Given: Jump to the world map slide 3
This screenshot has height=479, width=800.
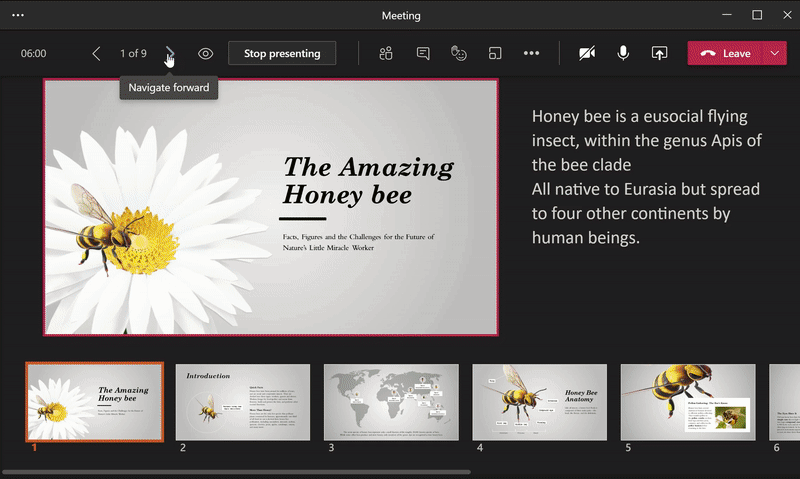Looking at the screenshot, I should point(391,402).
